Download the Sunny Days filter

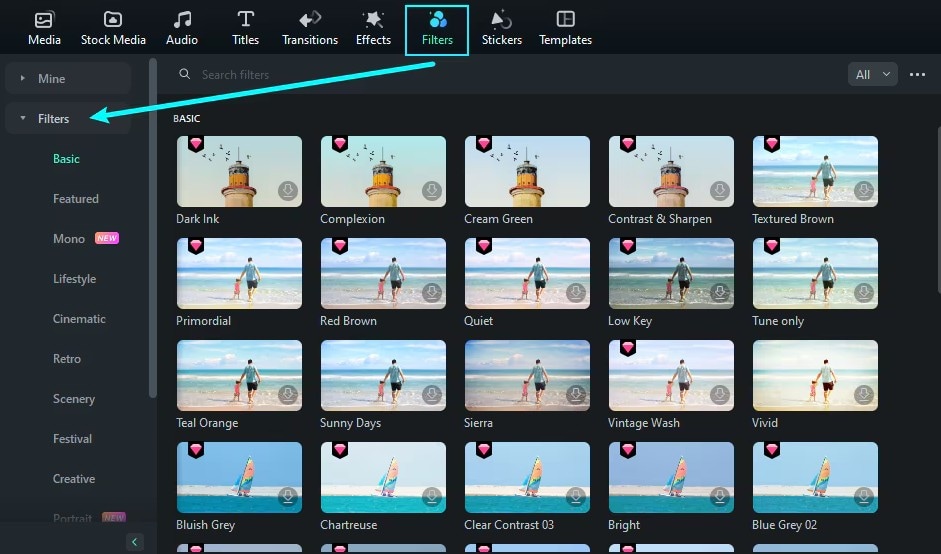click(432, 395)
